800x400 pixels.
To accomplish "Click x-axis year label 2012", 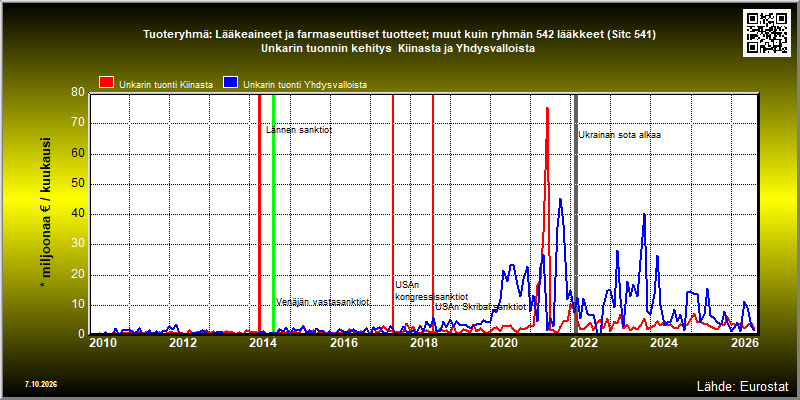I will 183,342.
